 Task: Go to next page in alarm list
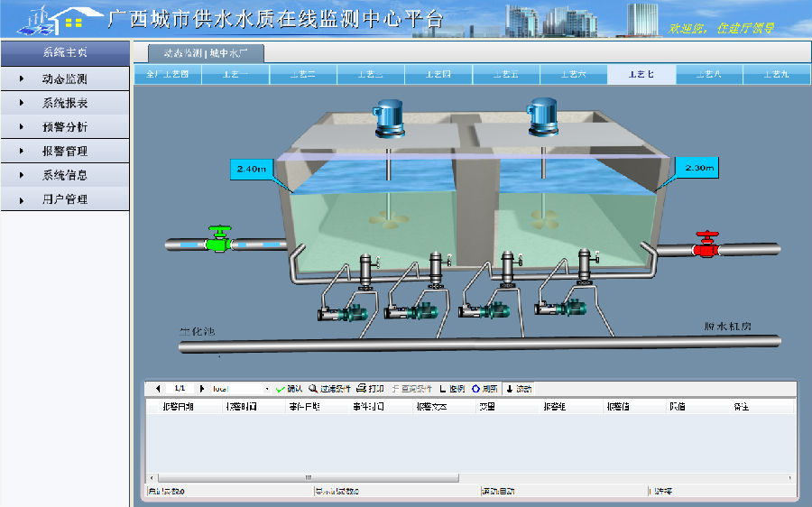point(201,389)
